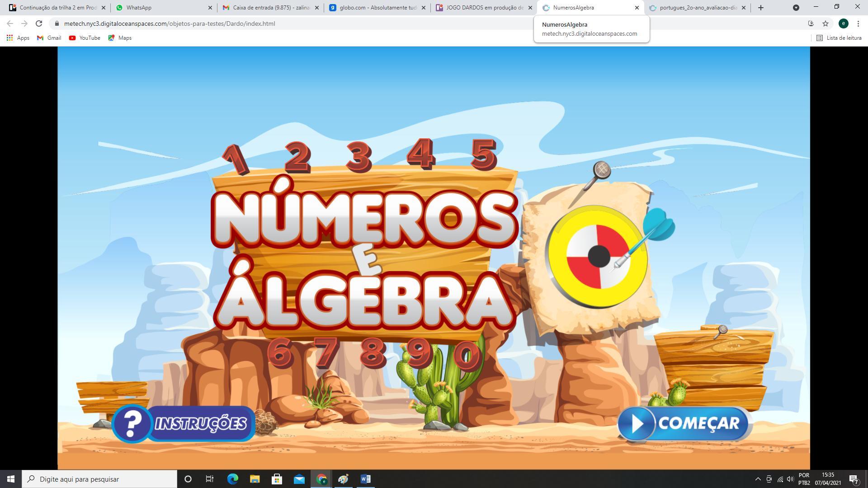Click the padlock site info icon
The width and height of the screenshot is (868, 488).
(x=58, y=23)
